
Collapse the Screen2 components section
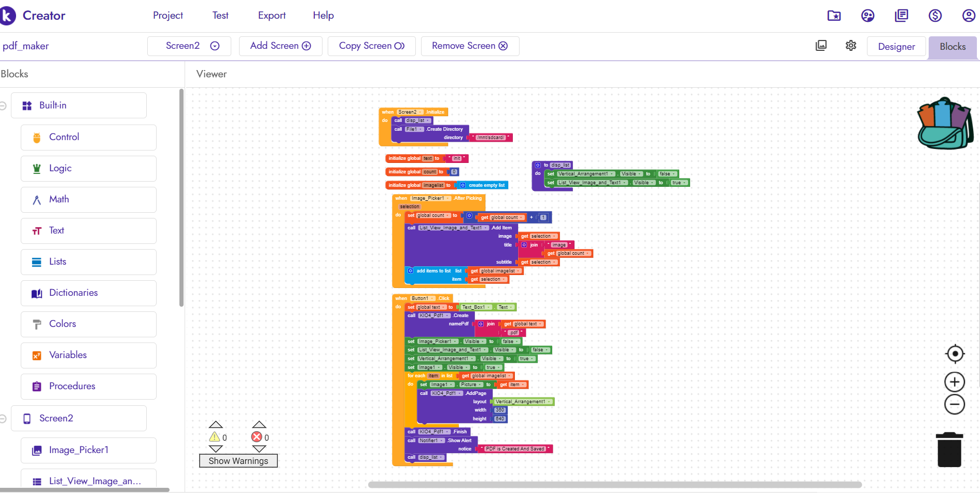point(3,419)
